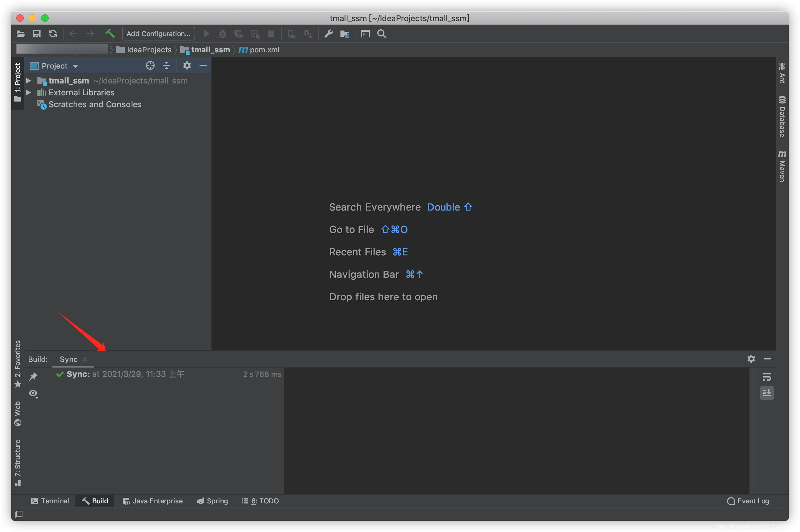The width and height of the screenshot is (800, 532).
Task: Open the Event Log
Action: pyautogui.click(x=748, y=501)
